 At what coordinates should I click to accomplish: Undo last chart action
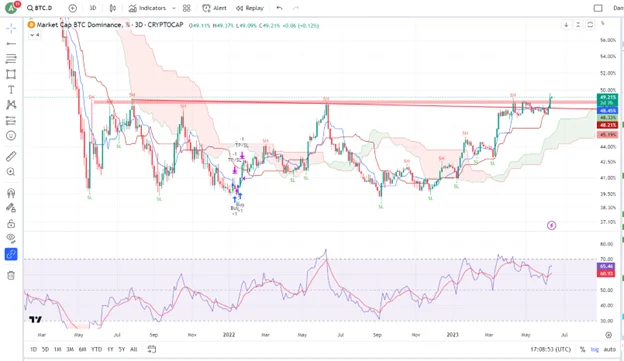pyautogui.click(x=279, y=8)
